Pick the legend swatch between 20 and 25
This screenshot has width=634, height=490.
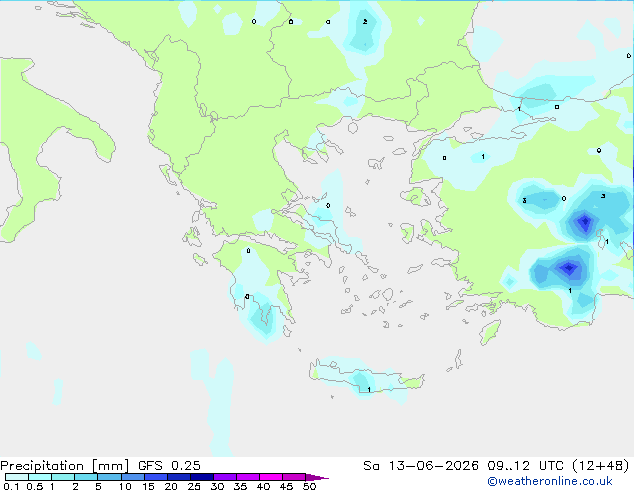tap(178, 477)
